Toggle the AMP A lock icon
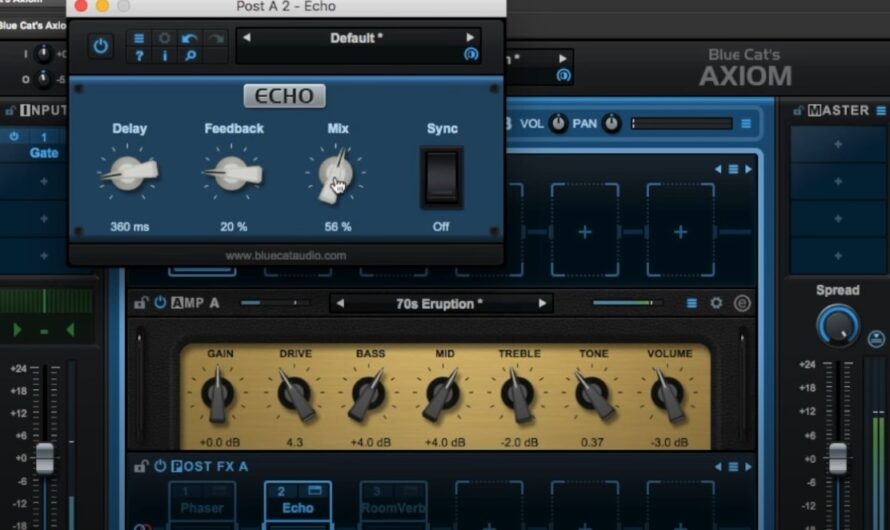This screenshot has width=890, height=530. point(140,303)
